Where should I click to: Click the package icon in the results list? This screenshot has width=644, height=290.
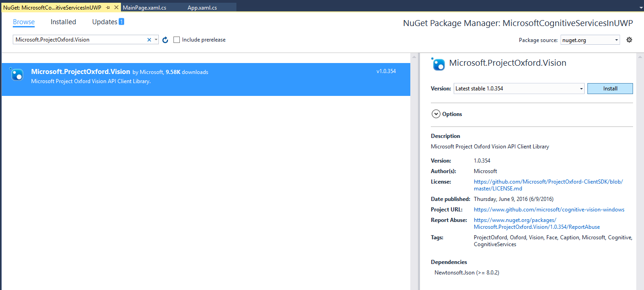pos(17,74)
